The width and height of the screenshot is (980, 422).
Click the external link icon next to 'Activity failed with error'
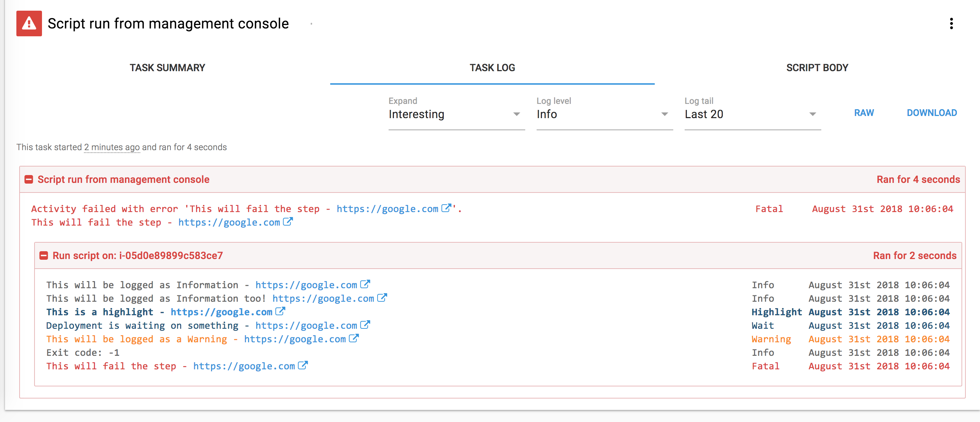[x=446, y=208]
